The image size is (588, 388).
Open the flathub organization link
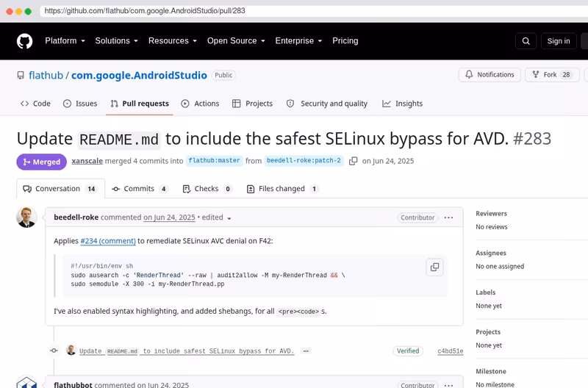coord(46,76)
